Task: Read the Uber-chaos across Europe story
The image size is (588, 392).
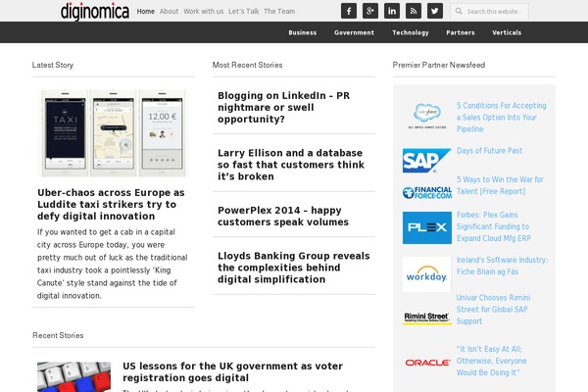Action: pyautogui.click(x=111, y=204)
